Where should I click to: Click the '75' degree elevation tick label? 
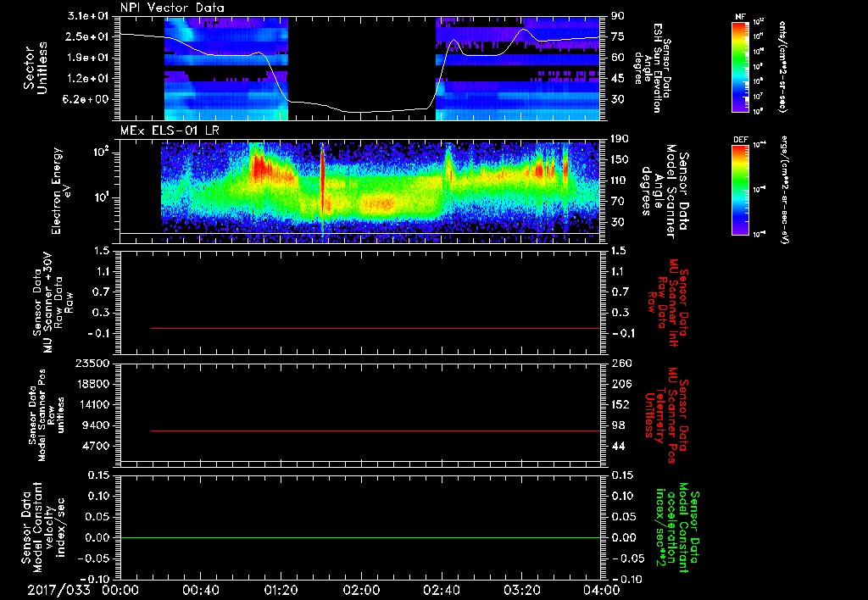pos(618,36)
